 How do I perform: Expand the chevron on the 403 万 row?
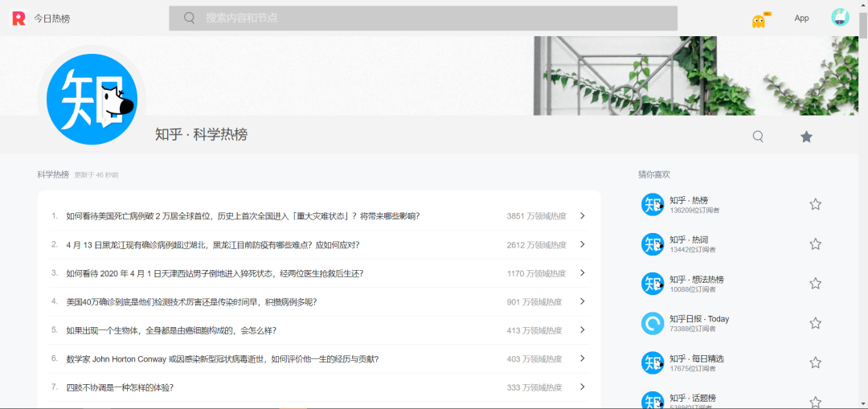coord(583,358)
